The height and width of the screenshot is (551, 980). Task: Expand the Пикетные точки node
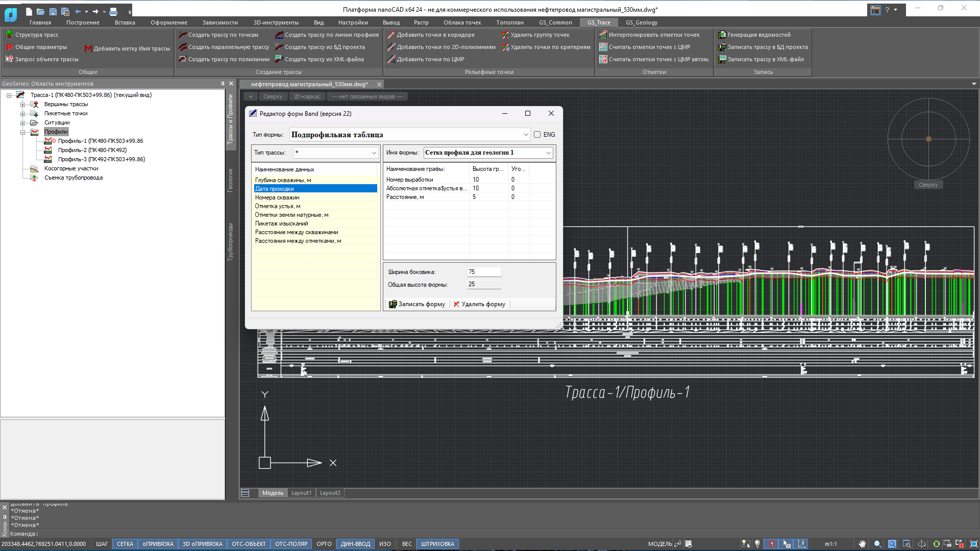pos(22,114)
